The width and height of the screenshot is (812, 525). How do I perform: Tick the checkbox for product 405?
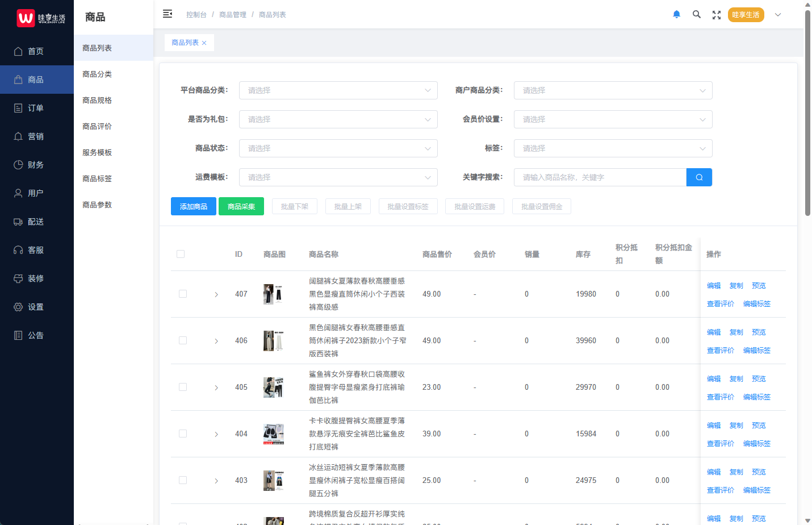point(183,387)
